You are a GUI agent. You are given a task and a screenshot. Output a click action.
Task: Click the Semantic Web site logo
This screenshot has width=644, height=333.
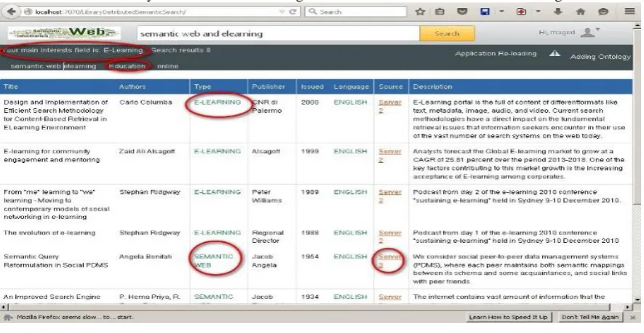[64, 33]
